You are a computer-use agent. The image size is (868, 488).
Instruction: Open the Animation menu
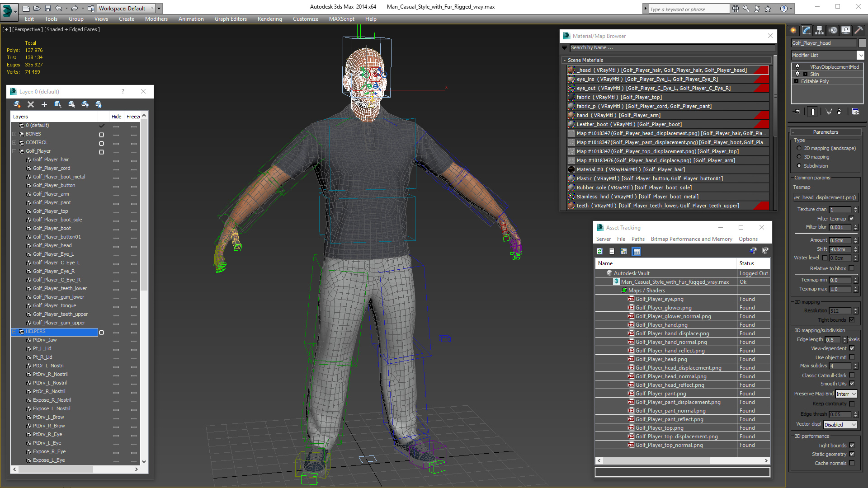pos(190,19)
